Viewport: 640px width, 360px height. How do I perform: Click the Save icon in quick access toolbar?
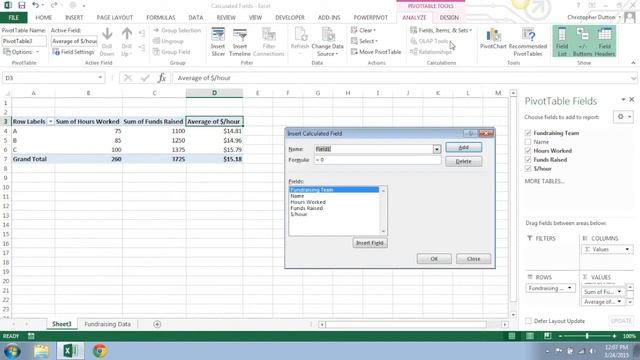tap(22, 5)
